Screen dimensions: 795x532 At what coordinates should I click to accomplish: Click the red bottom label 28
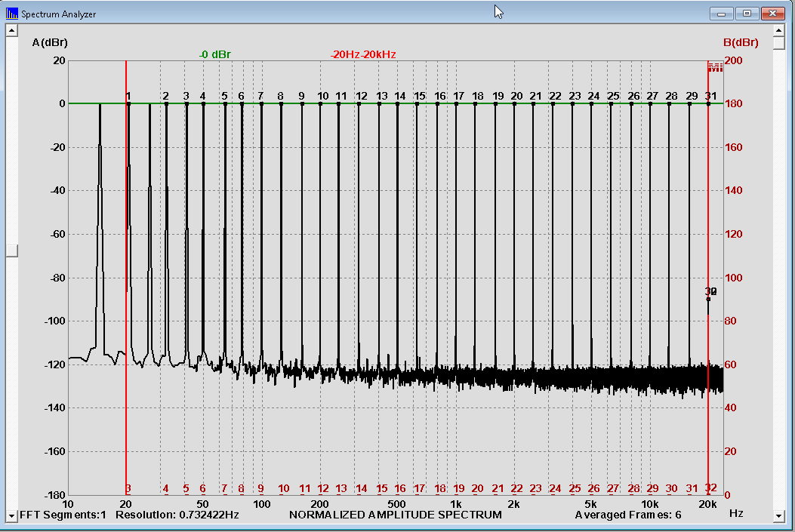point(633,488)
